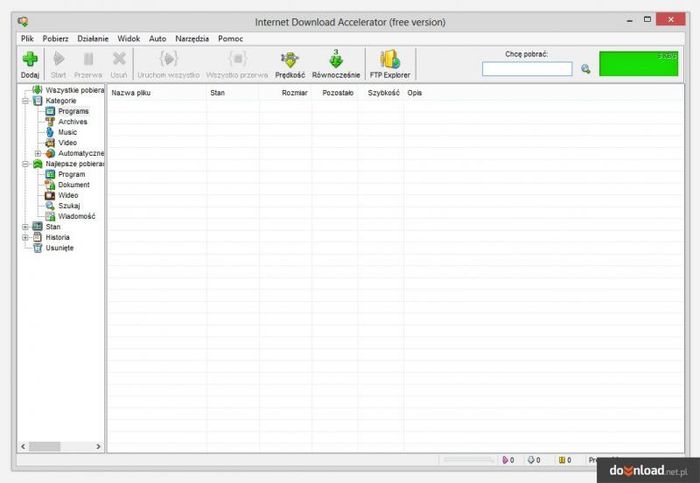The width and height of the screenshot is (700, 483).
Task: Expand the Historia tree node
Action: pos(25,237)
